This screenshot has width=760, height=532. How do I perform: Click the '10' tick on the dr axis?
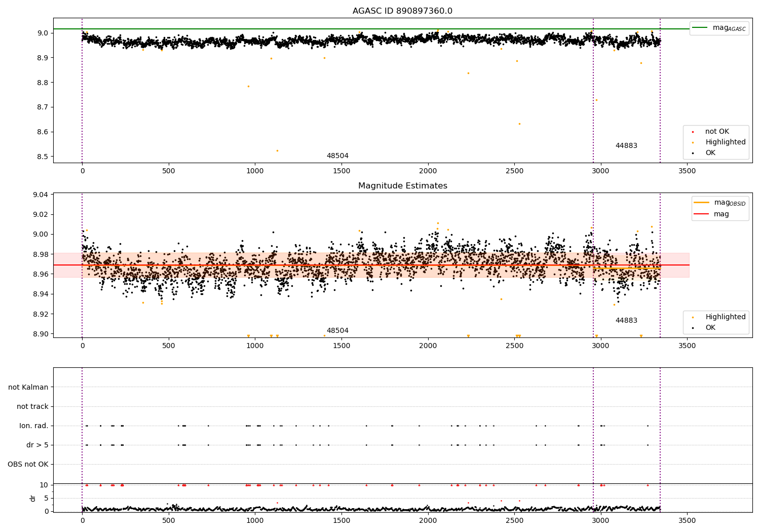coord(44,485)
